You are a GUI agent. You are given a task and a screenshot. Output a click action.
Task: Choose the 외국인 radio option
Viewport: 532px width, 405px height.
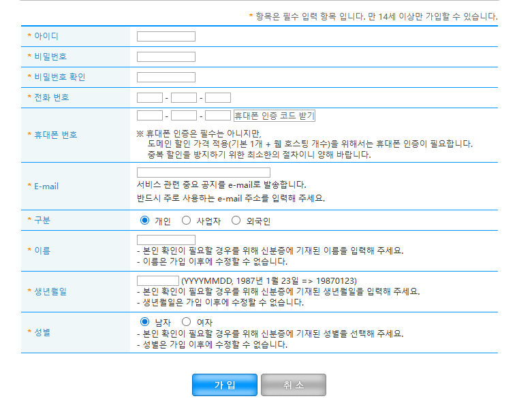(x=236, y=221)
